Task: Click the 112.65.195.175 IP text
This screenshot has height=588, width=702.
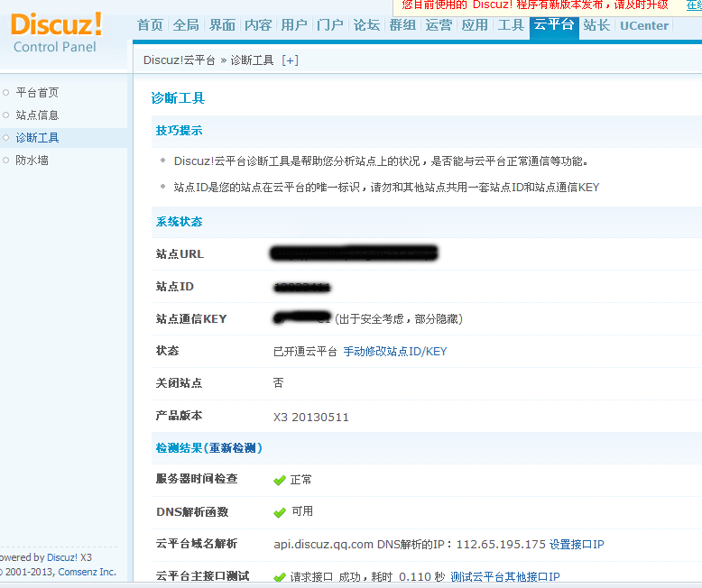Action: point(501,544)
